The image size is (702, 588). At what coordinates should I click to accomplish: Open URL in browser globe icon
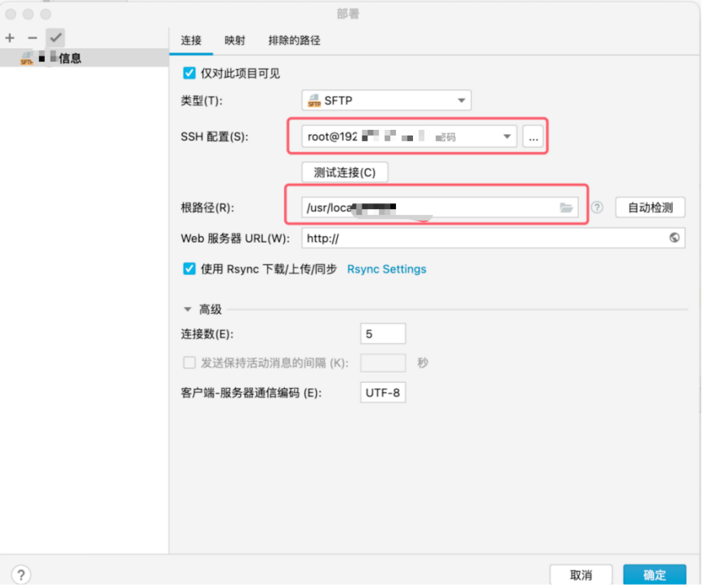click(674, 238)
